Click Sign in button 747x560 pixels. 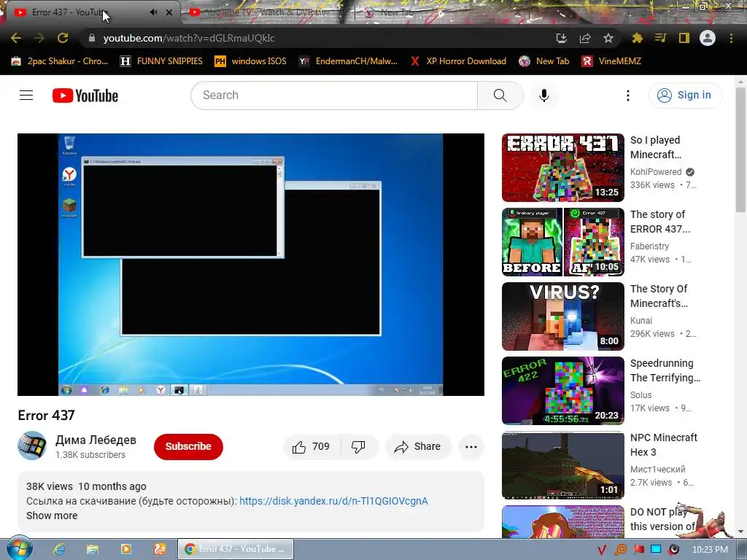tap(685, 96)
